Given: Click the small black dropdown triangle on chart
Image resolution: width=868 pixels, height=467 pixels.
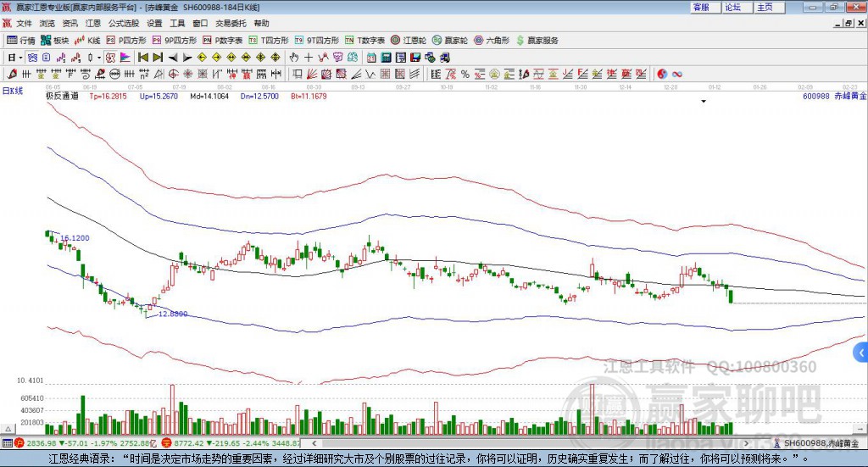Looking at the screenshot, I should [x=704, y=101].
